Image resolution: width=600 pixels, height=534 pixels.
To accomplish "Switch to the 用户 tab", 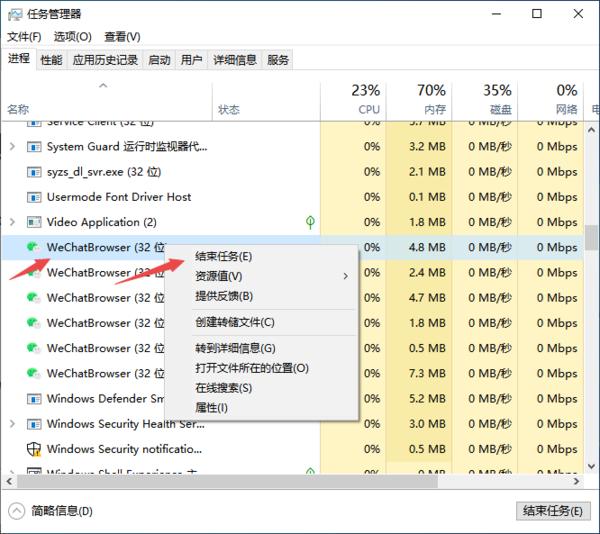I will [191, 60].
